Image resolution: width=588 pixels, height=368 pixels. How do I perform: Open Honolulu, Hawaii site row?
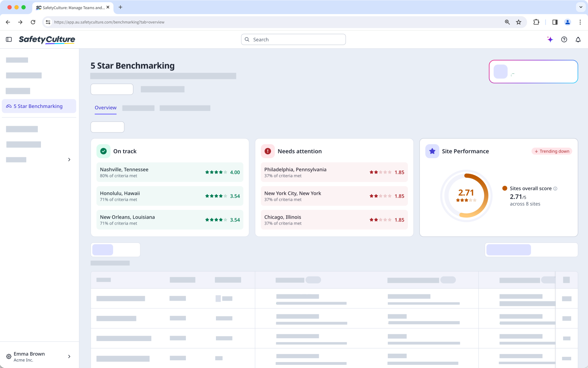(x=170, y=196)
